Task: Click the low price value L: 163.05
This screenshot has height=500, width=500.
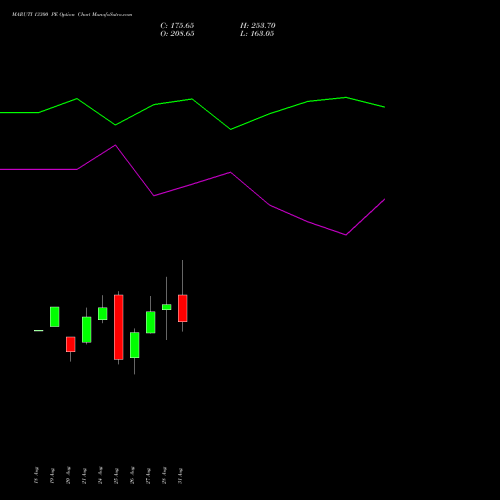Action: tap(257, 34)
